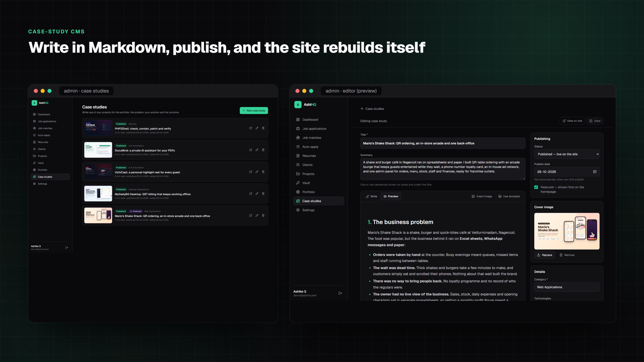Screen dimensions: 644x362
Task: Click Mario's Shake Shack cover image thumbnail
Action: coord(567,231)
